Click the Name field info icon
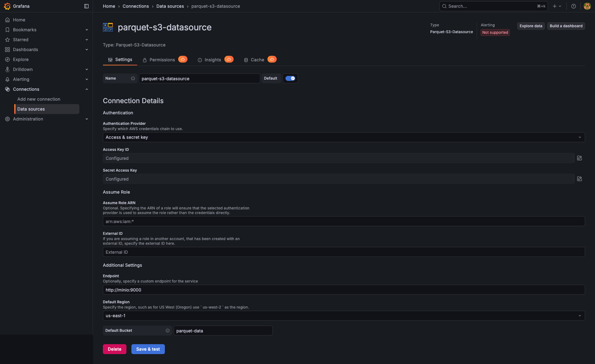 click(133, 78)
